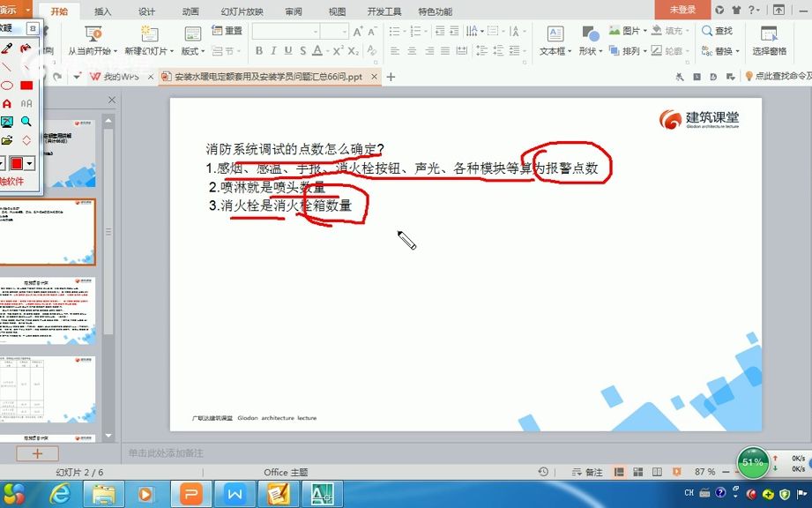Image resolution: width=812 pixels, height=508 pixels.
Task: Click the 未登录 login button
Action: point(682,11)
